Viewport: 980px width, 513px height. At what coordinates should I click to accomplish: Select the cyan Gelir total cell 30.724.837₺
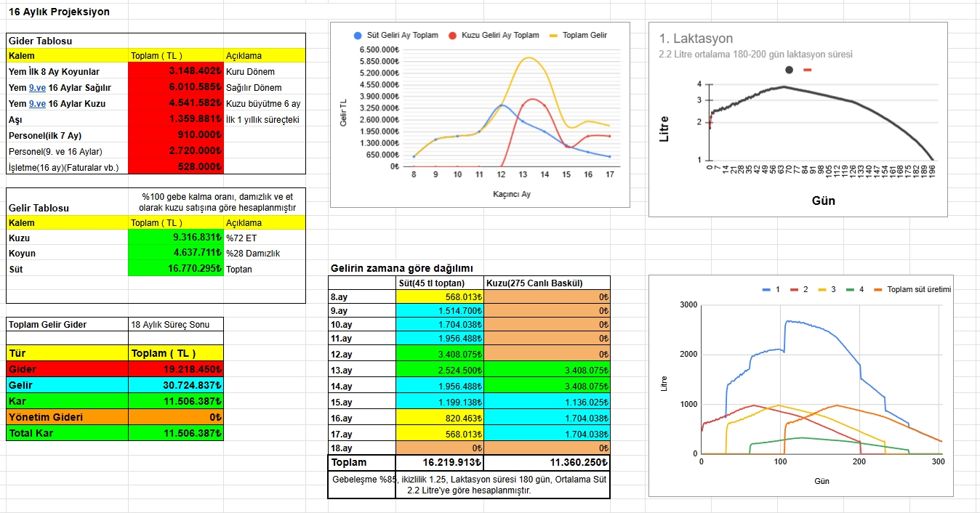point(175,385)
